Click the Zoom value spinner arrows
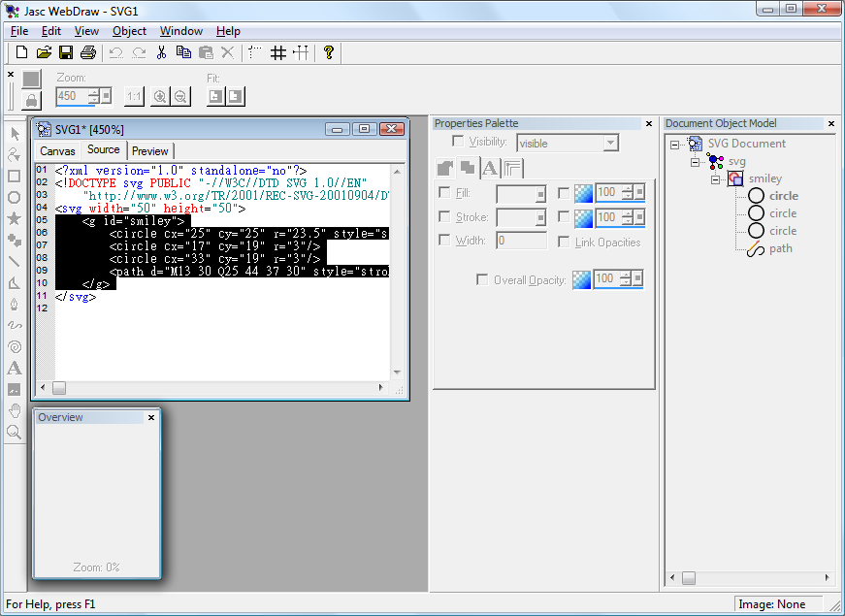Screen dimensions: 845x616 pos(94,96)
